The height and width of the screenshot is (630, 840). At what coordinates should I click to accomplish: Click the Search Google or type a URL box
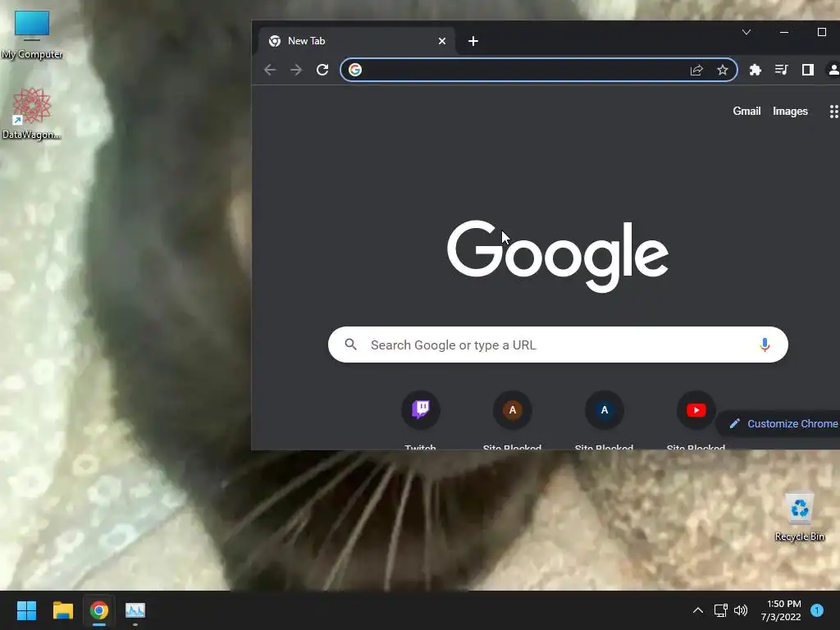558,345
